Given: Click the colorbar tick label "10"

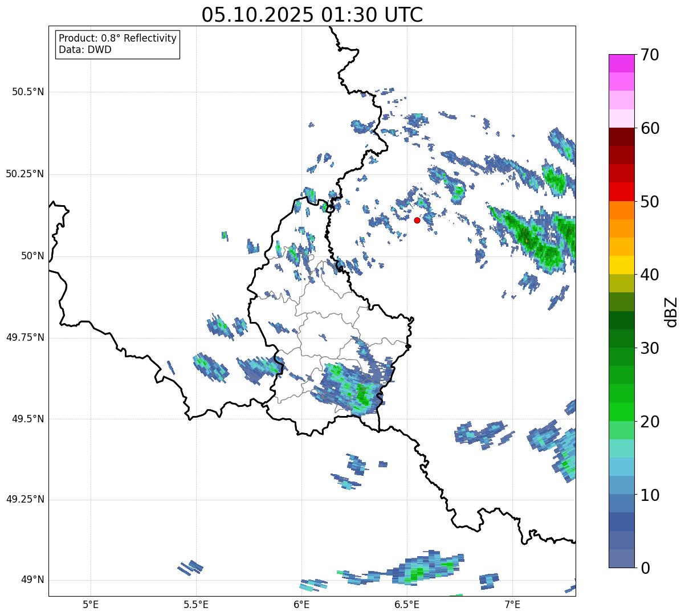Looking at the screenshot, I should point(650,495).
